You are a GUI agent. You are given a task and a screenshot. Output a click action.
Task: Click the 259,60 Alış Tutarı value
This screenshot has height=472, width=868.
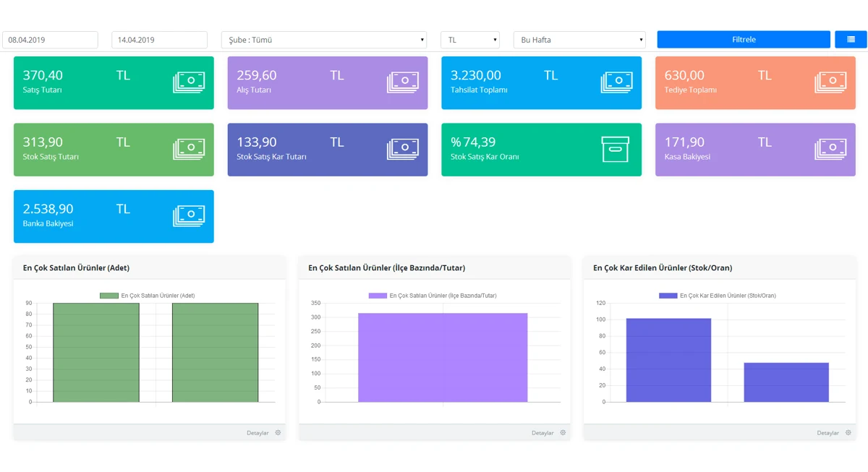click(x=257, y=75)
